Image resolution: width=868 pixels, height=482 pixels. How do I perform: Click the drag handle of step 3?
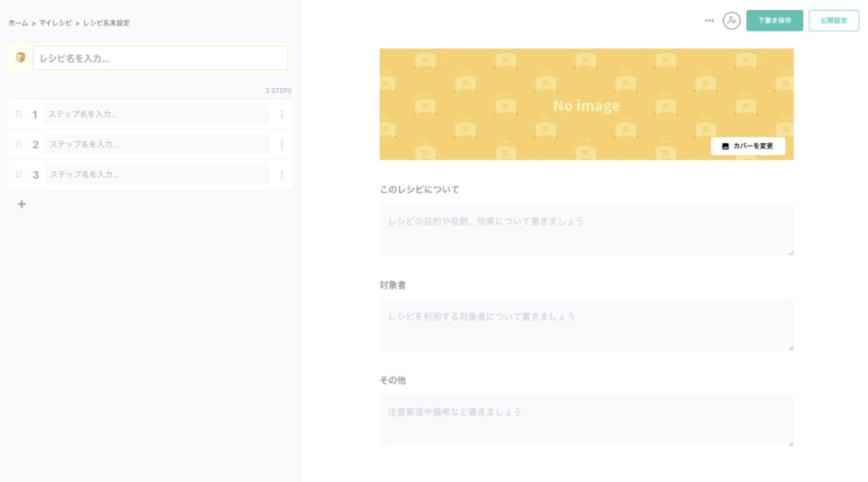point(19,175)
